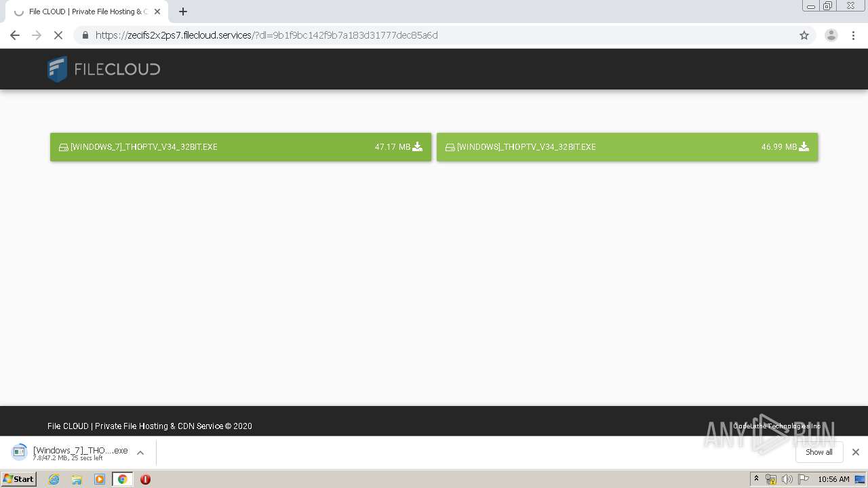Image resolution: width=868 pixels, height=488 pixels.
Task: Open red security icon in taskbar
Action: pos(145,479)
